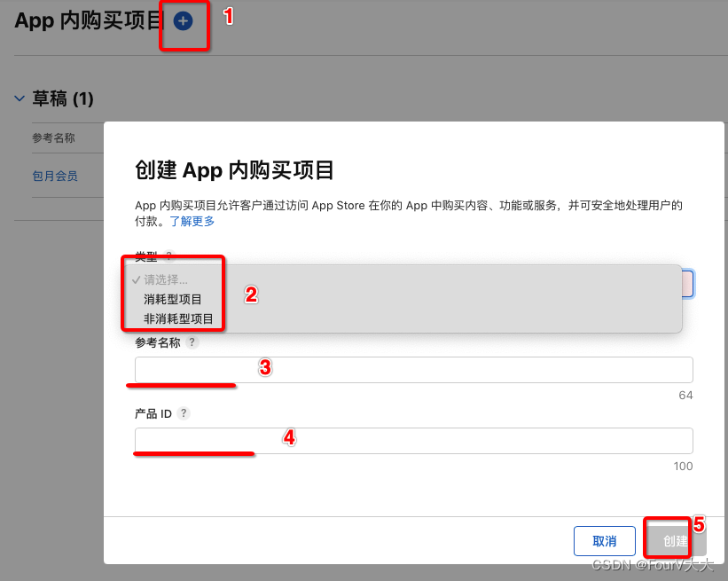
Task: Select the 请选择... placeholder option
Action: pos(166,279)
